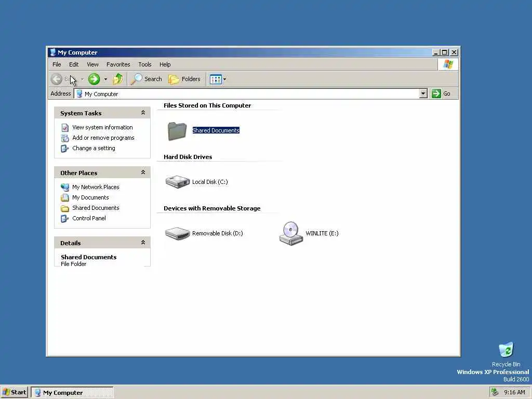Screen dimensions: 532x399
Task: Minimize the My Computer window
Action: pos(436,52)
